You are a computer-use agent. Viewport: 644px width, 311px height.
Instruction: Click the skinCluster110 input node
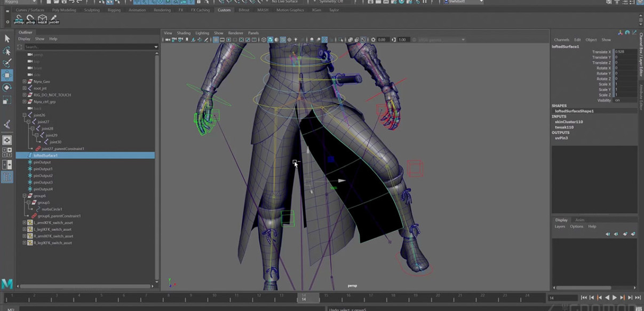tap(569, 122)
